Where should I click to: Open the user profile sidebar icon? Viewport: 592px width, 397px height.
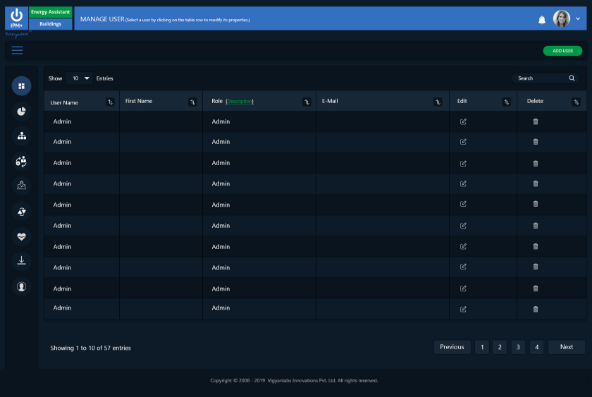(x=22, y=287)
